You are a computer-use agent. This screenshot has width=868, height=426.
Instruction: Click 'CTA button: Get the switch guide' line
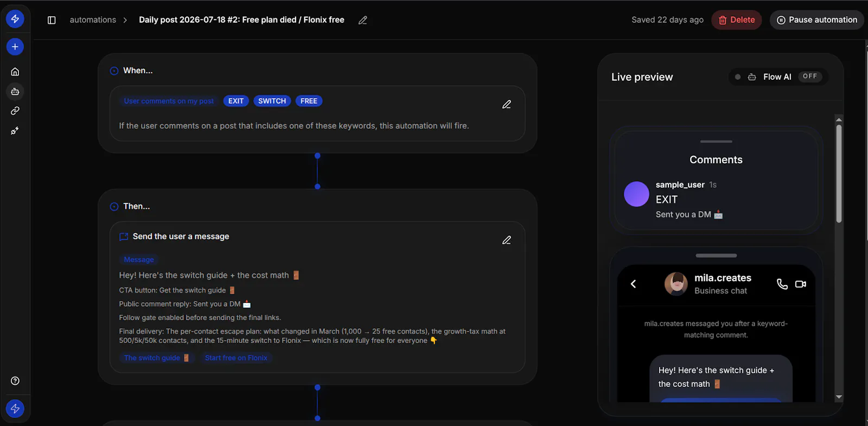click(177, 290)
